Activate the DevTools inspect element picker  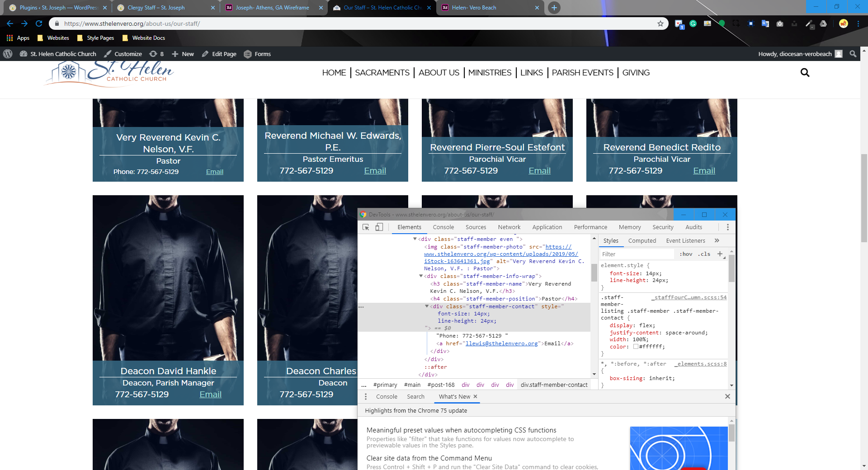(x=366, y=227)
